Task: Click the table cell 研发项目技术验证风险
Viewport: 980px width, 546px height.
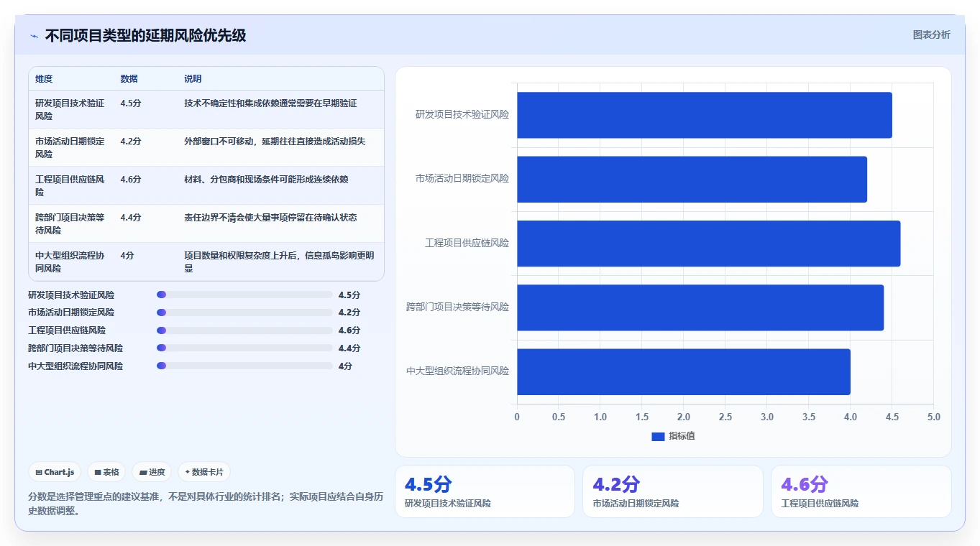Action: [x=70, y=109]
